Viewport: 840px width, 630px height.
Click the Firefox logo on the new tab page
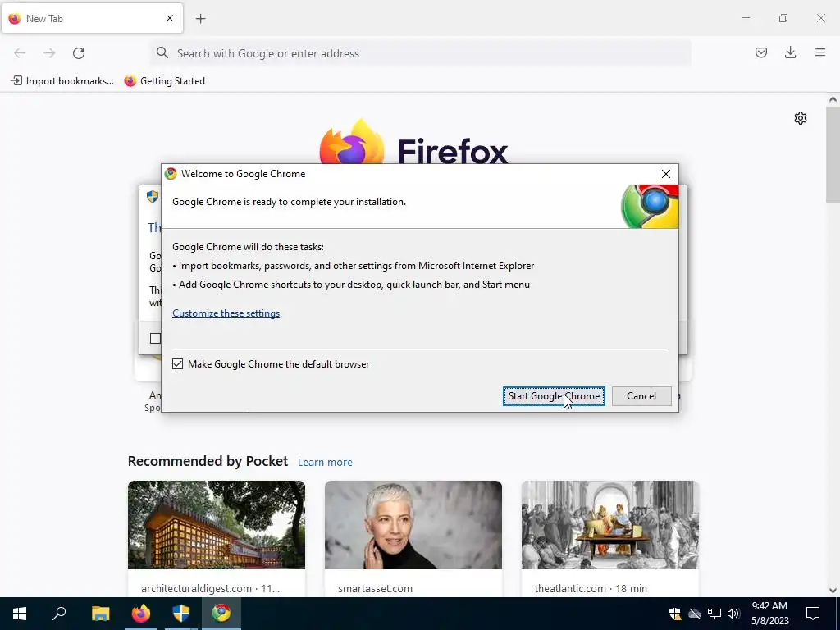click(351, 141)
